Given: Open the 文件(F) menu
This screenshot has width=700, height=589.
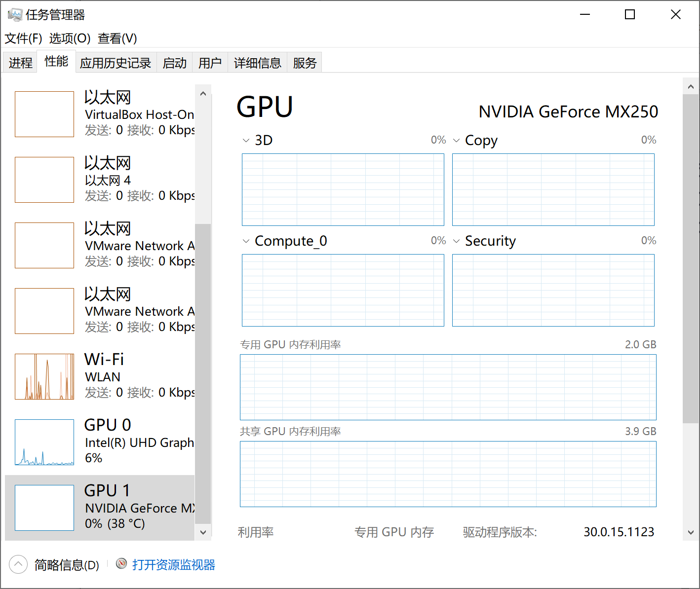Looking at the screenshot, I should 23,38.
